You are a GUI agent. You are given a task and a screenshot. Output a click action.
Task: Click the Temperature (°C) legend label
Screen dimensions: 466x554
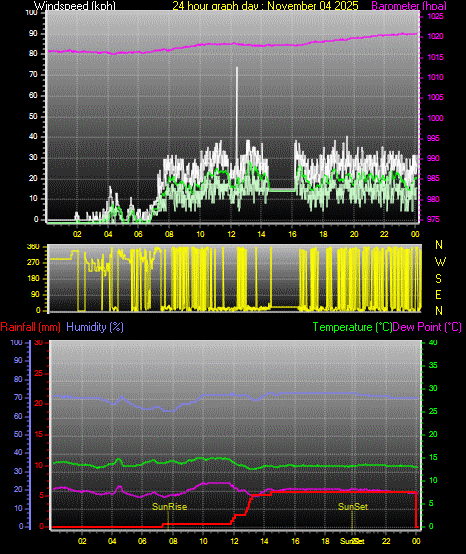point(352,327)
